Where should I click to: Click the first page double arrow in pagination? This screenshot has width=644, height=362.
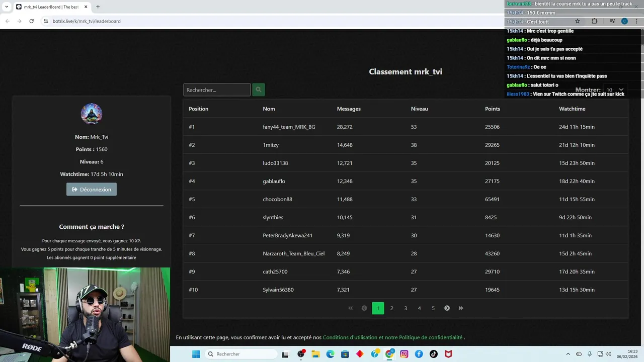point(351,308)
